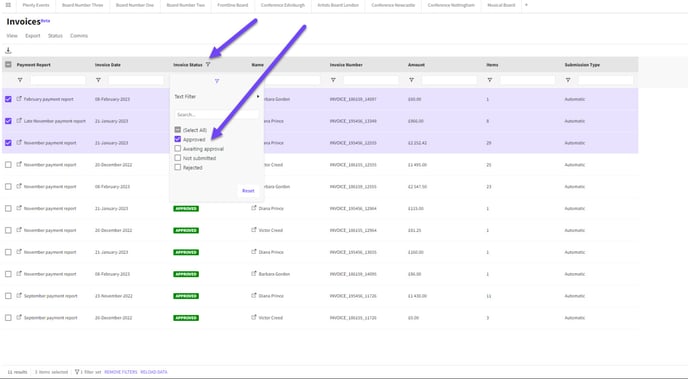The image size is (688, 379).
Task: Select the Conference Newcastle tab
Action: [x=393, y=5]
